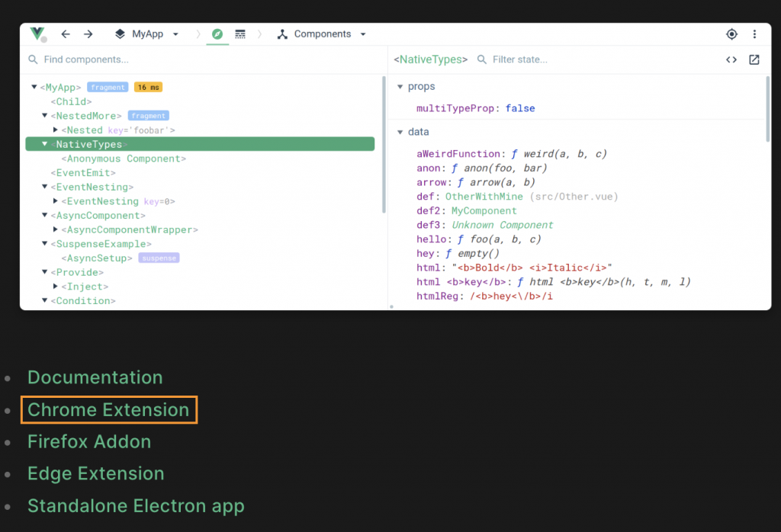Click the magnifier icon in Find components
This screenshot has width=781, height=532.
click(x=33, y=59)
